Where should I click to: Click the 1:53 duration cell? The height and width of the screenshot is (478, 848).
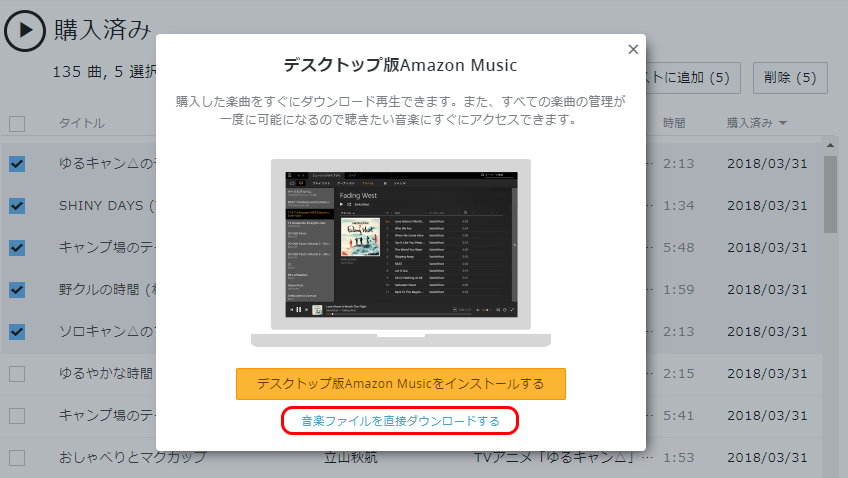click(x=678, y=457)
